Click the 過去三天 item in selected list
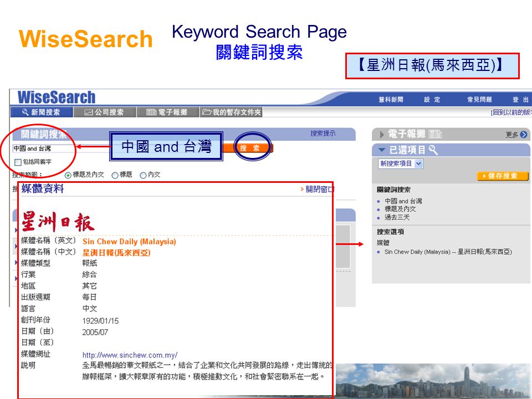 click(x=397, y=217)
